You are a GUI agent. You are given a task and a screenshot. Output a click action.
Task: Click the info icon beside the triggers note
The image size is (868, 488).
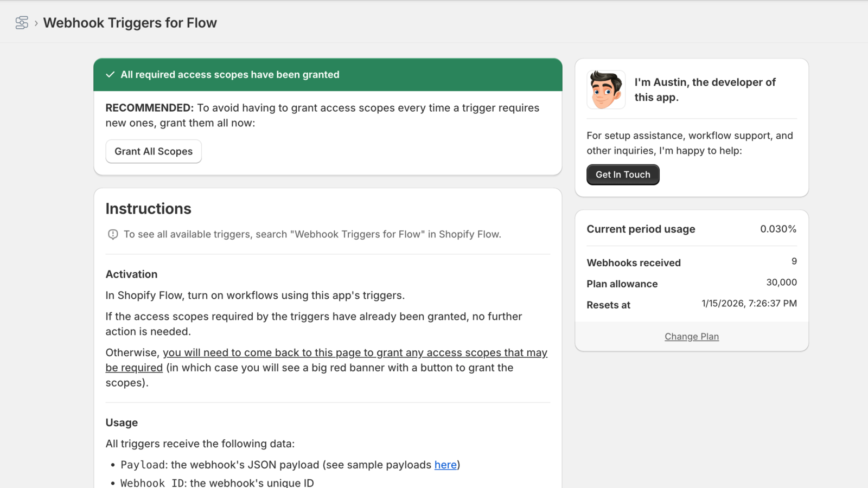112,234
